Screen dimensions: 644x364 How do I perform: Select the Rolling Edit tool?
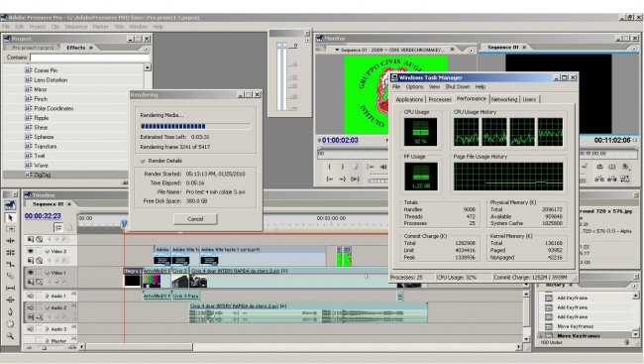tap(10, 253)
